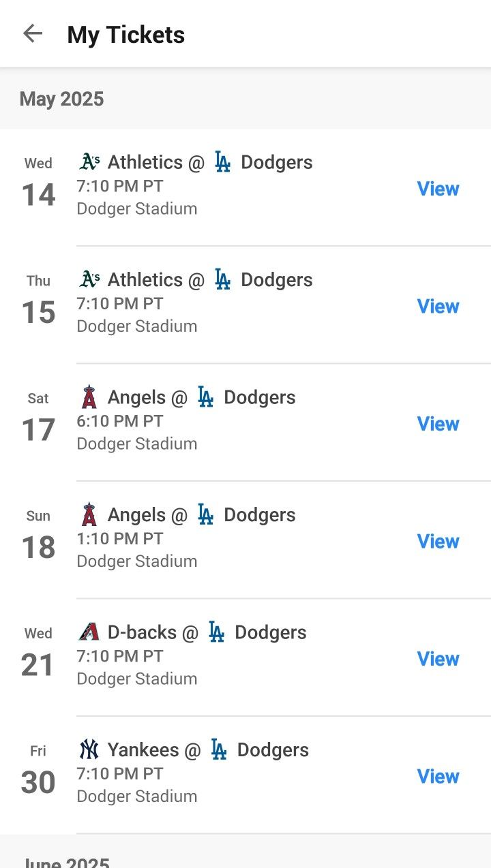This screenshot has width=491, height=868.
Task: Select the Sat 17 date label
Action: pos(38,418)
